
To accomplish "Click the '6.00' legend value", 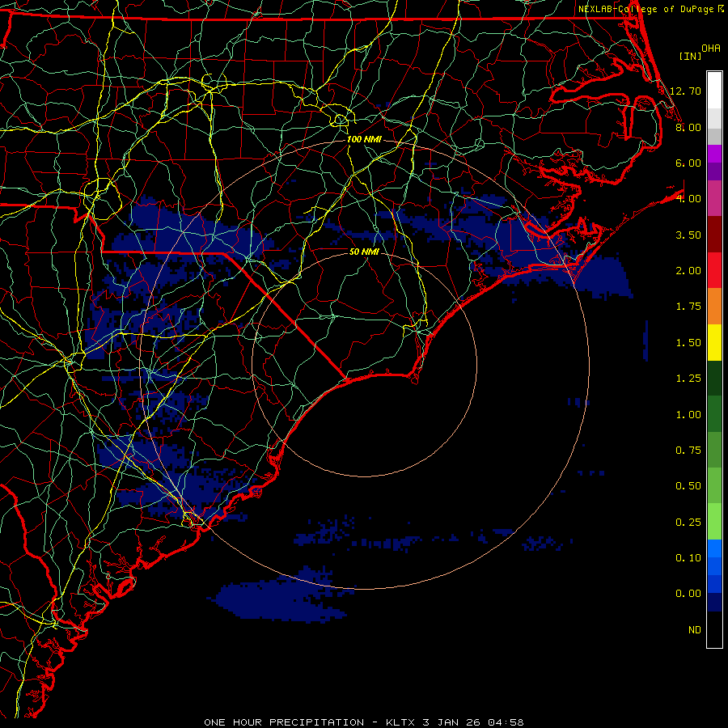I will 688,163.
